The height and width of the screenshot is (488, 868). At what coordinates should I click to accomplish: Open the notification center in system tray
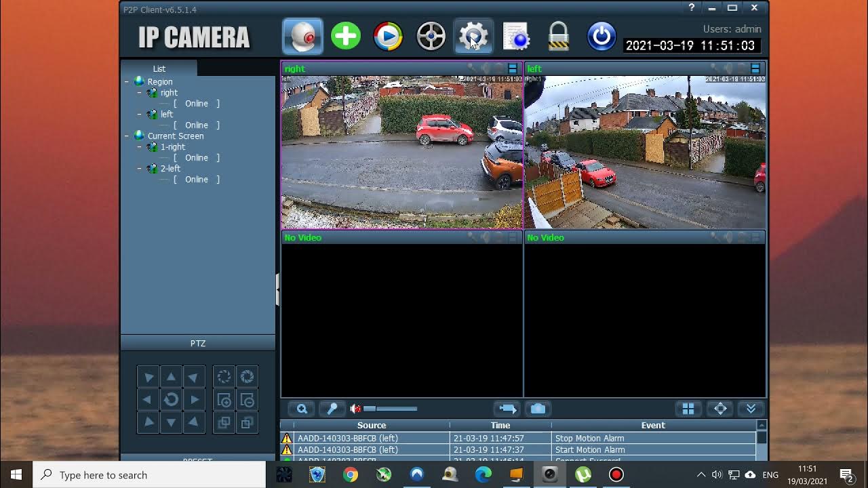pyautogui.click(x=846, y=475)
